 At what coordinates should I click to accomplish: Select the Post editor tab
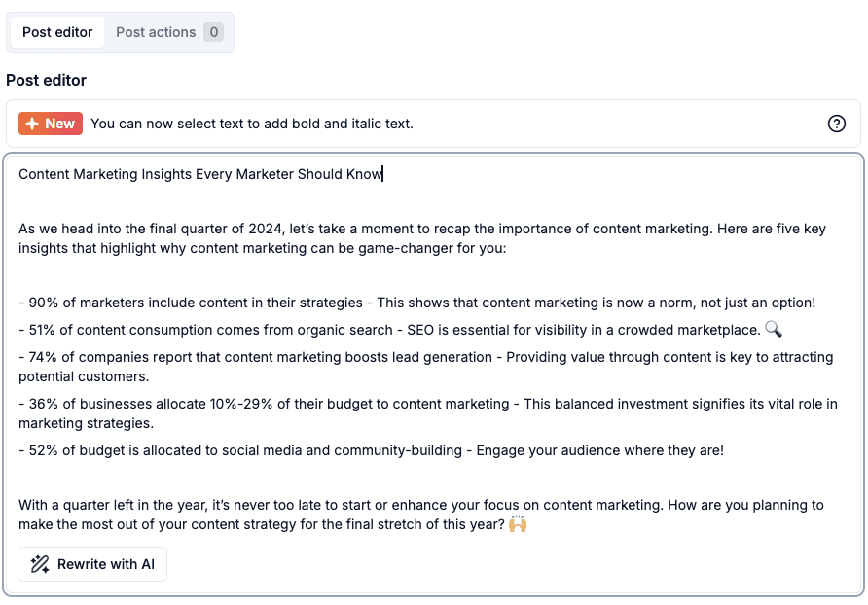point(56,31)
